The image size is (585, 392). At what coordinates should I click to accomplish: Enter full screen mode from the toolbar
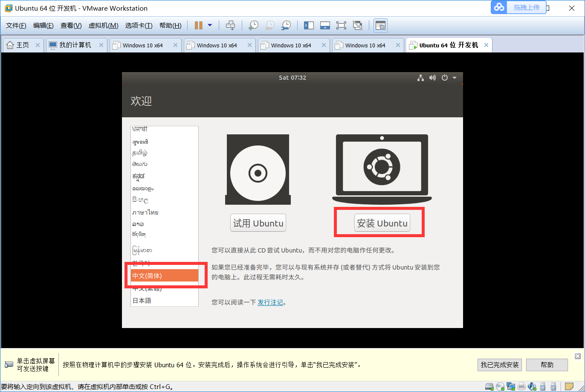pos(341,26)
